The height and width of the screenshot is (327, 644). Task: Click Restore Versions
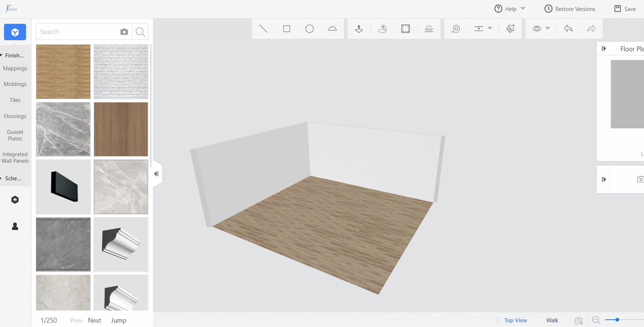(570, 9)
